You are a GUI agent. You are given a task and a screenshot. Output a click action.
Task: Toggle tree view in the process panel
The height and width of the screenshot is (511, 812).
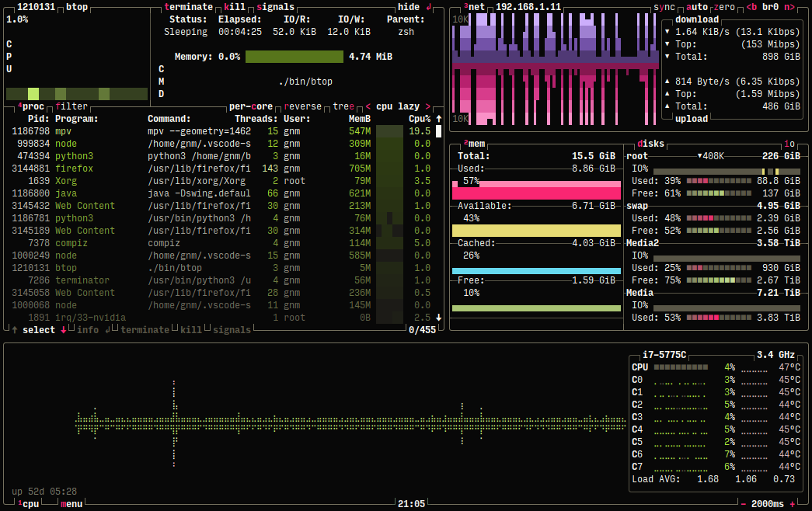click(343, 106)
